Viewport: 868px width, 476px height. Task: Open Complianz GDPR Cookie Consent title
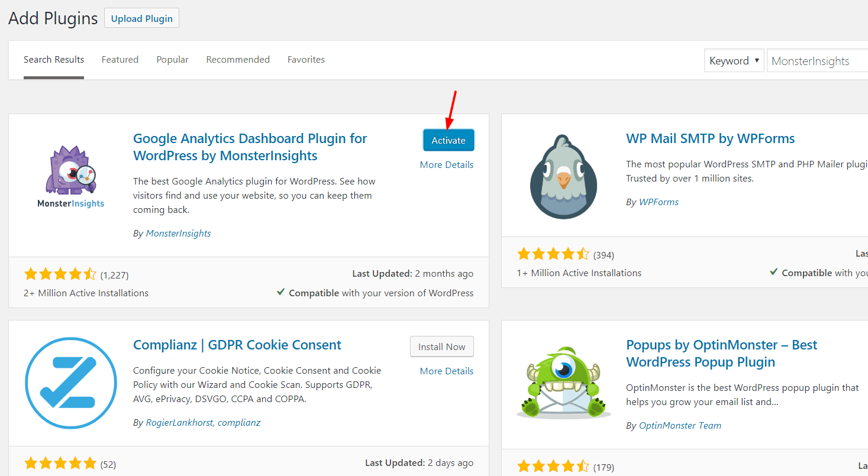237,345
